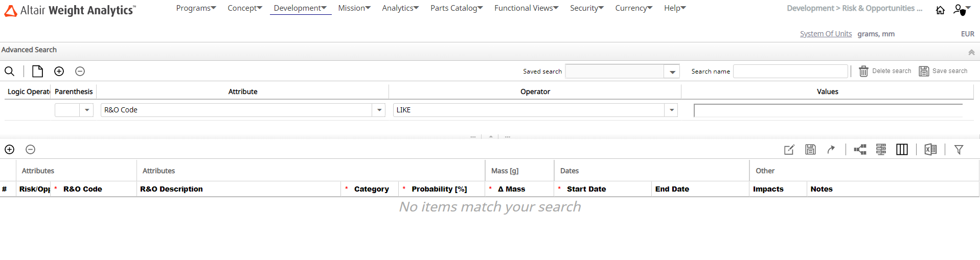Open the Development menu
Viewport: 980px width, 260px height.
pos(300,8)
